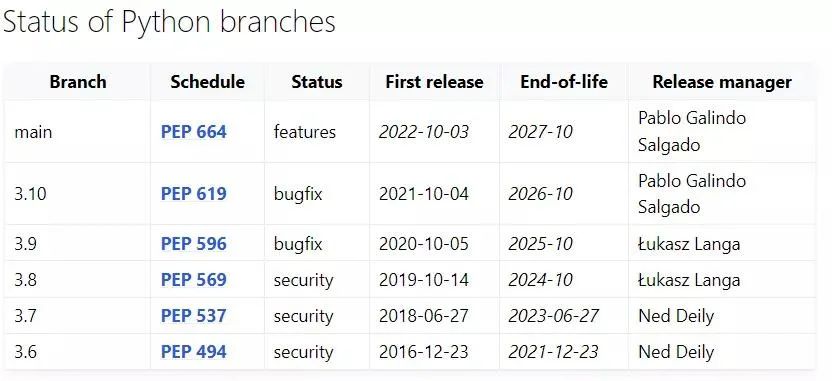Click the Branch column header
The width and height of the screenshot is (832, 381).
78,82
